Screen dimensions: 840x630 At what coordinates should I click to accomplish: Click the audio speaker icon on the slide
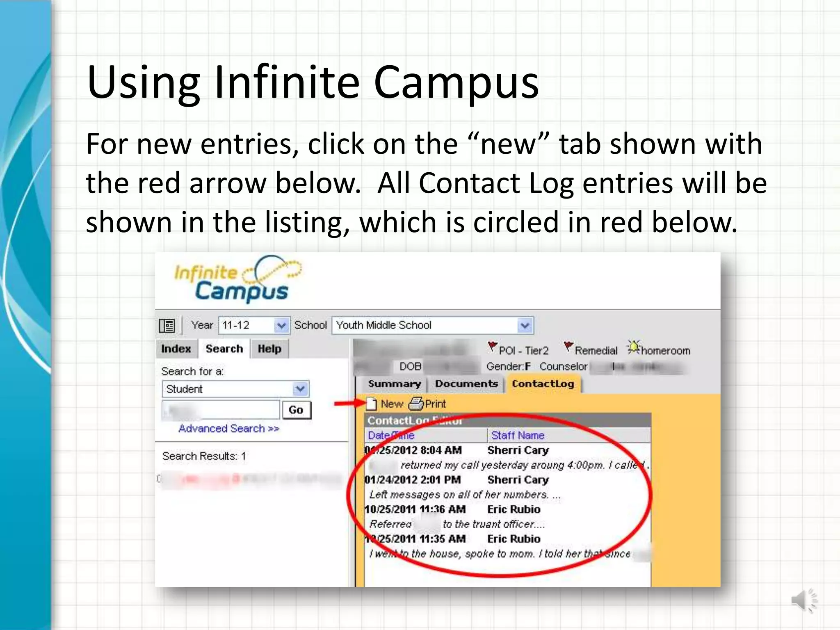[804, 601]
